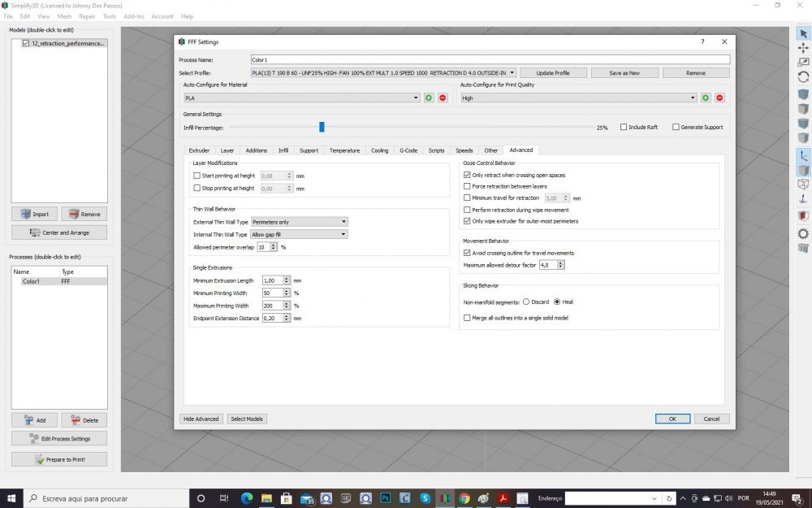Open Google Chrome from the taskbar
Viewport: 812px width, 508px height.
pos(464,498)
